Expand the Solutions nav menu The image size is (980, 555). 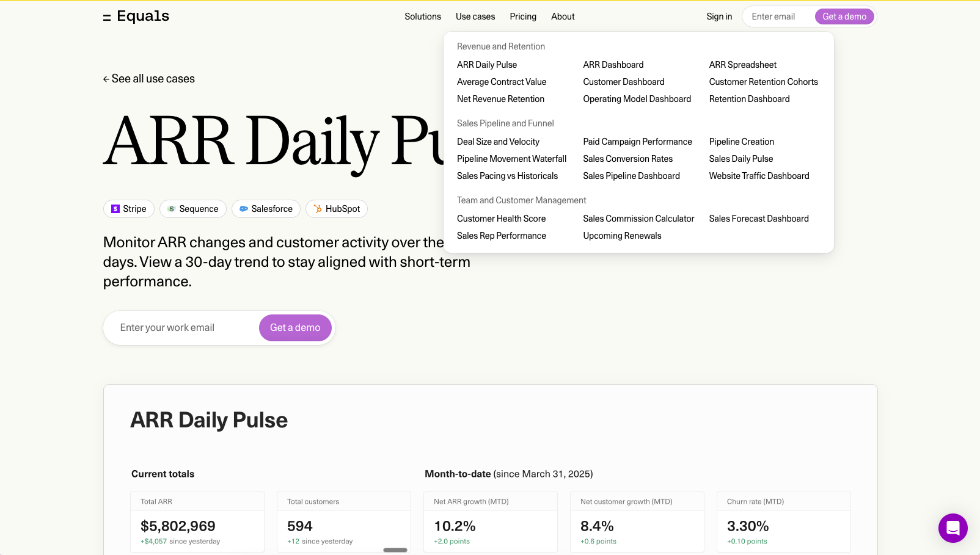(423, 16)
